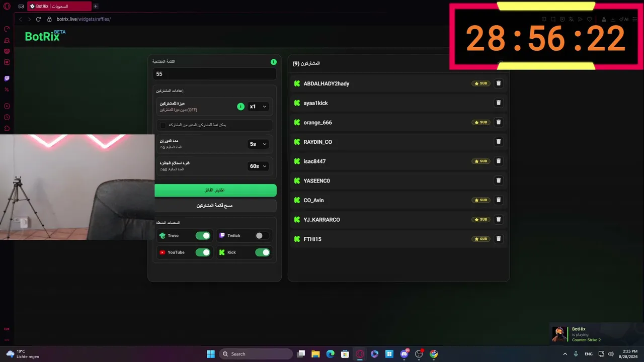Open History clock icon in sidebar
This screenshot has height=362, width=644.
pos(7,117)
